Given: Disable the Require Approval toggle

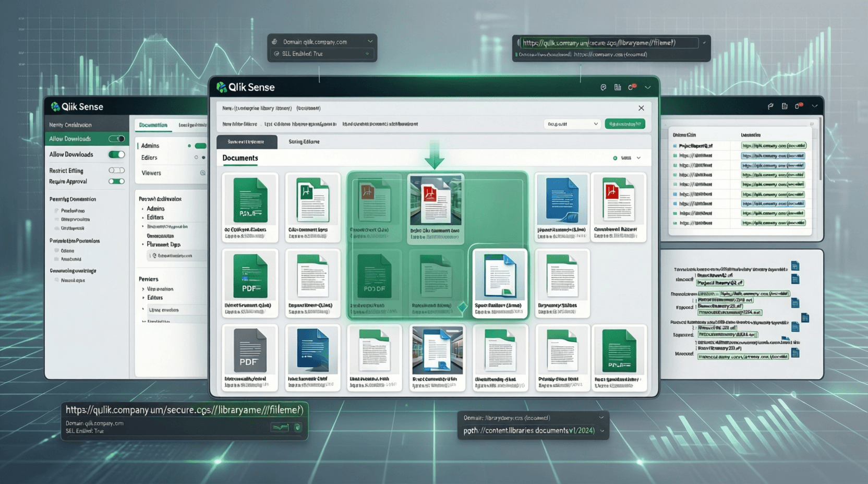Looking at the screenshot, I should 117,181.
